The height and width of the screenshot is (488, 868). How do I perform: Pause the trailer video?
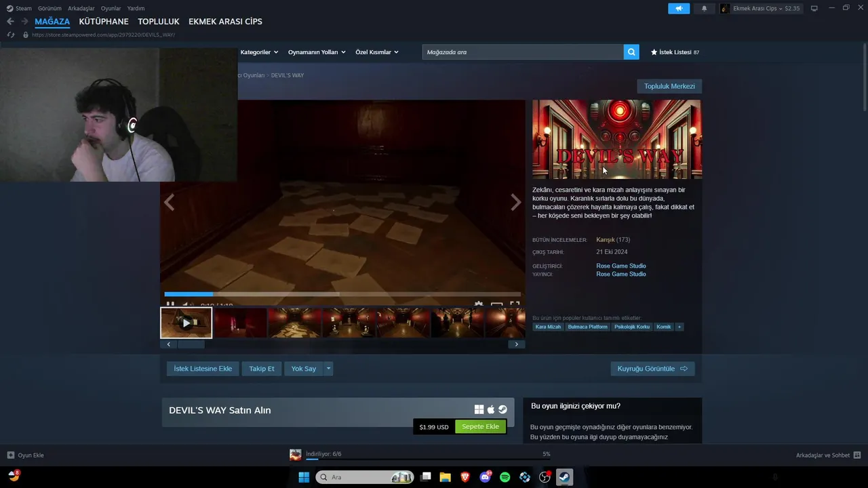click(x=170, y=304)
